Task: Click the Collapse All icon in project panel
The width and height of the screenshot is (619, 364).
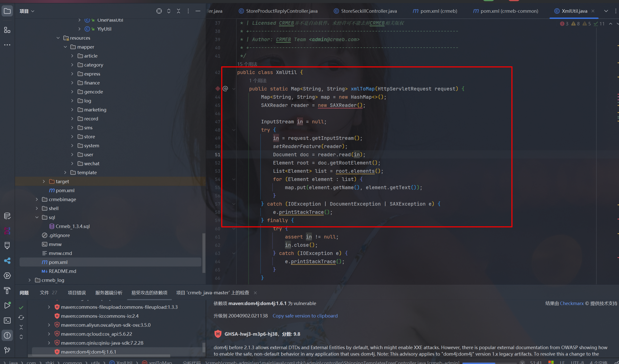Action: [178, 11]
